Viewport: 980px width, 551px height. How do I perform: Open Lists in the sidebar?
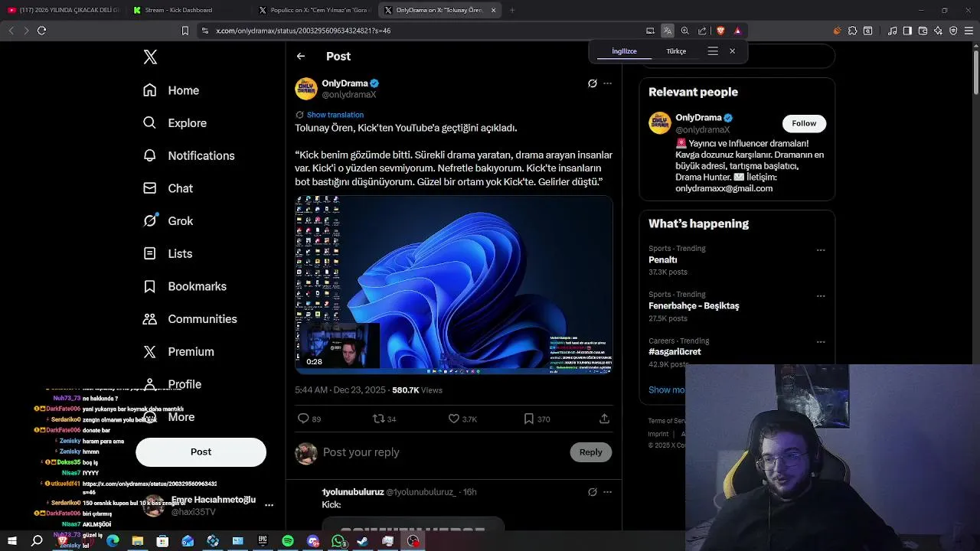pyautogui.click(x=169, y=253)
